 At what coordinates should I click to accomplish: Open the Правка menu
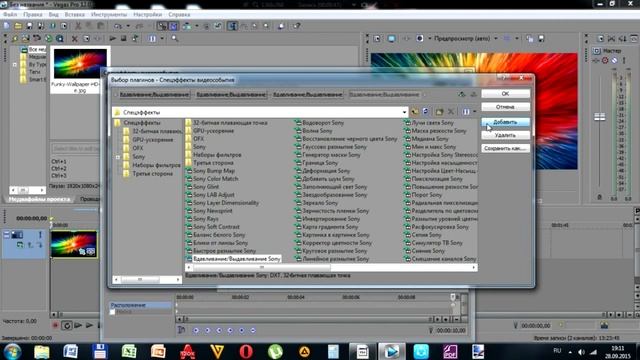click(33, 14)
